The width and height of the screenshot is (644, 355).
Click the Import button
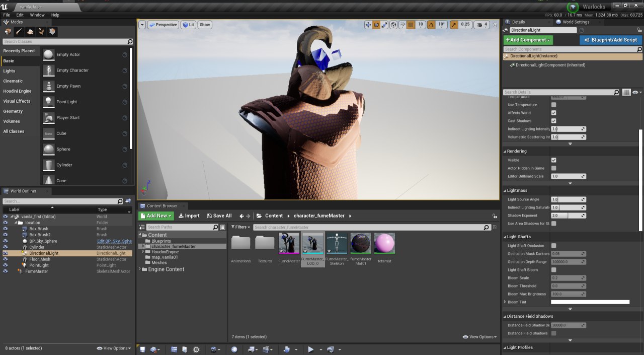(x=189, y=216)
